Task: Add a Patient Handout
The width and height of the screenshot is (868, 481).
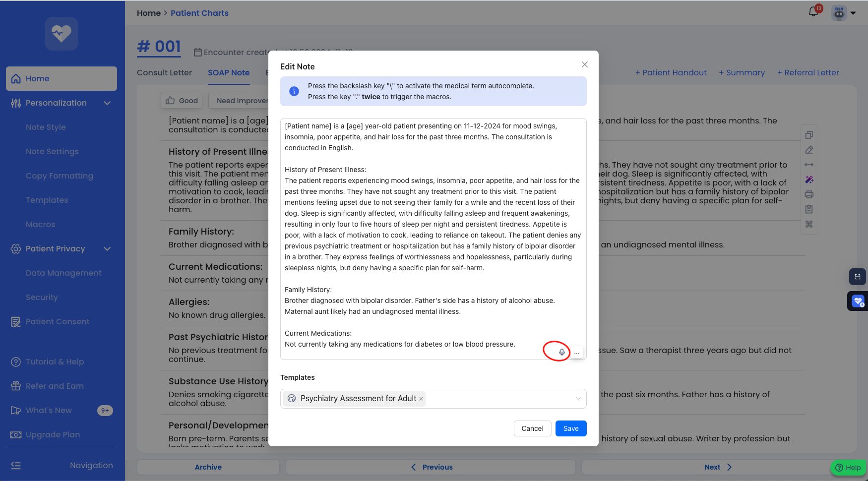Action: coord(671,73)
